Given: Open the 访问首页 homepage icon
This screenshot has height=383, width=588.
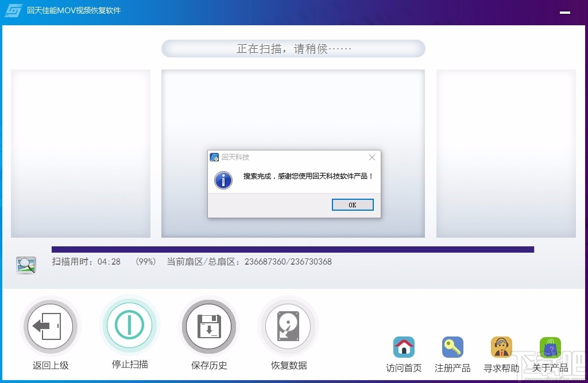Looking at the screenshot, I should pos(404,347).
